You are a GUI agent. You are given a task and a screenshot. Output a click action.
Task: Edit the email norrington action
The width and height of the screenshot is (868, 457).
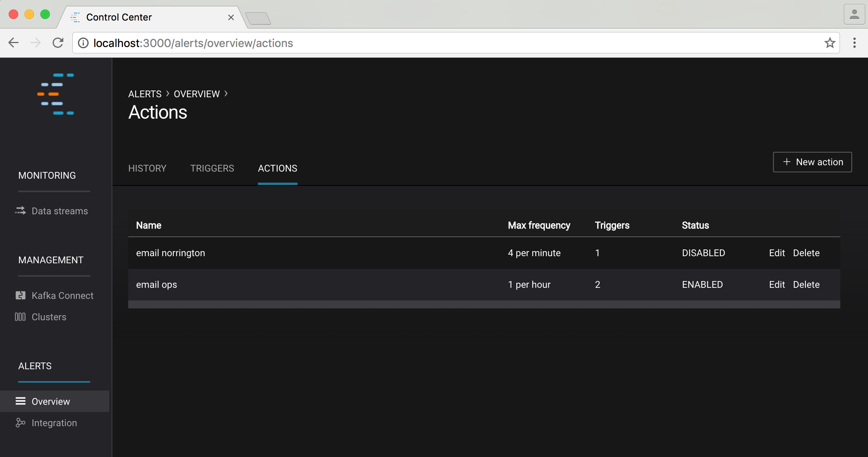(777, 253)
